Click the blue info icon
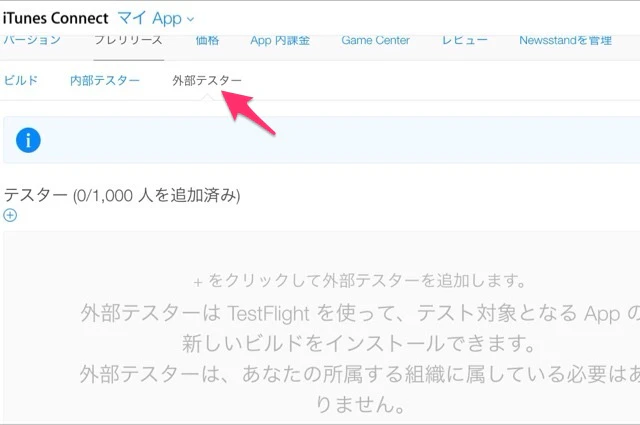640x425 pixels. point(28,140)
